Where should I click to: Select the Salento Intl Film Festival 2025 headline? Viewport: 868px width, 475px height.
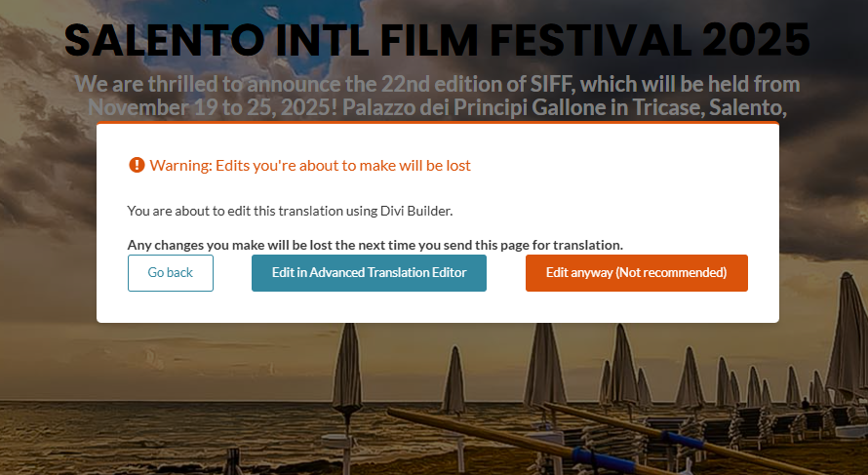tap(437, 41)
